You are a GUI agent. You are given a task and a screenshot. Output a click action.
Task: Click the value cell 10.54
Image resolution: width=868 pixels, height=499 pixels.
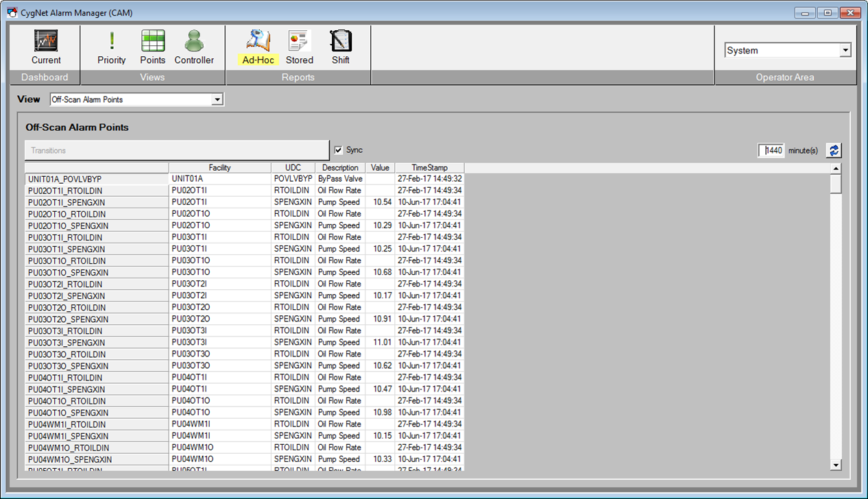coord(381,202)
